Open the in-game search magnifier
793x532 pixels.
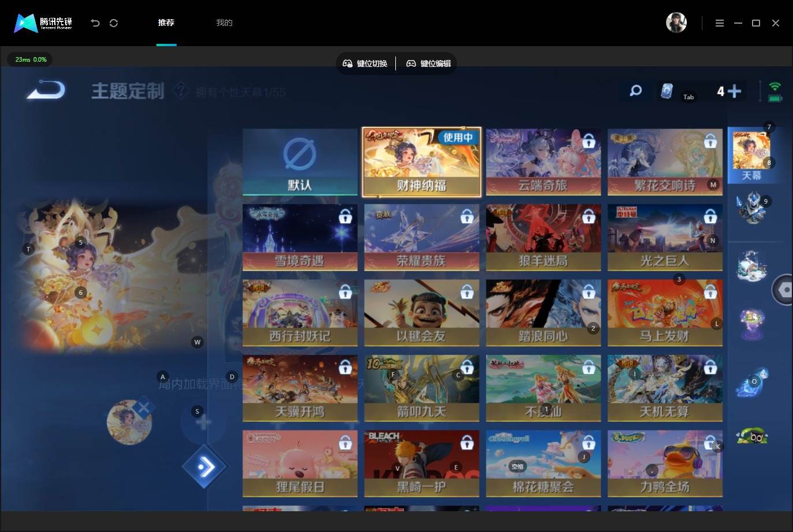(x=635, y=91)
